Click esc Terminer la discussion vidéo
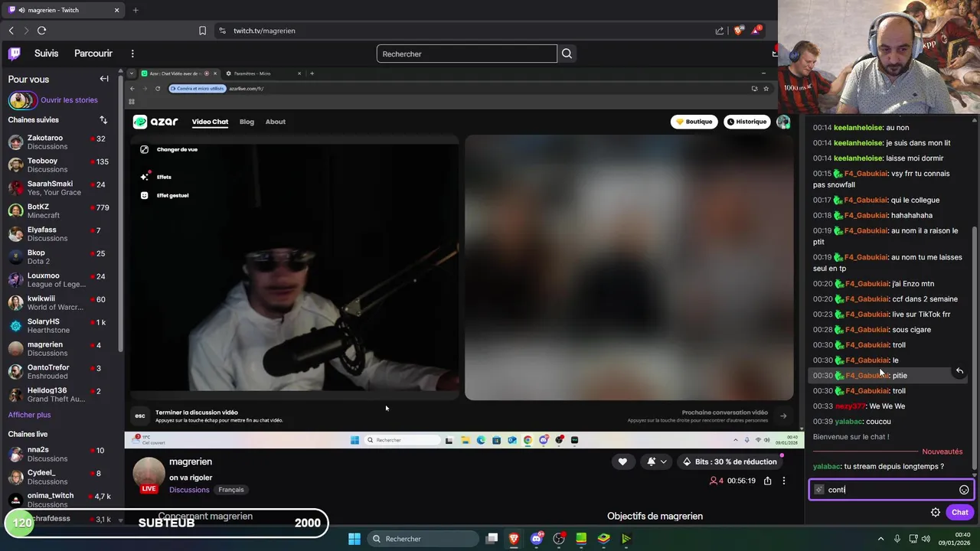This screenshot has height=551, width=980. [x=140, y=416]
